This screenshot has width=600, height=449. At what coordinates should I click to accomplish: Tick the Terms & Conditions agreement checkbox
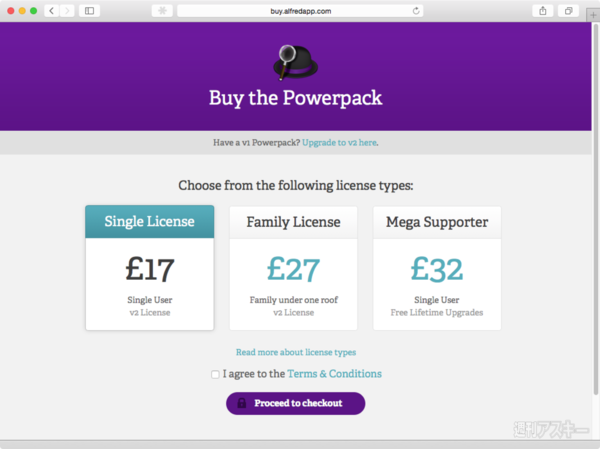point(215,375)
